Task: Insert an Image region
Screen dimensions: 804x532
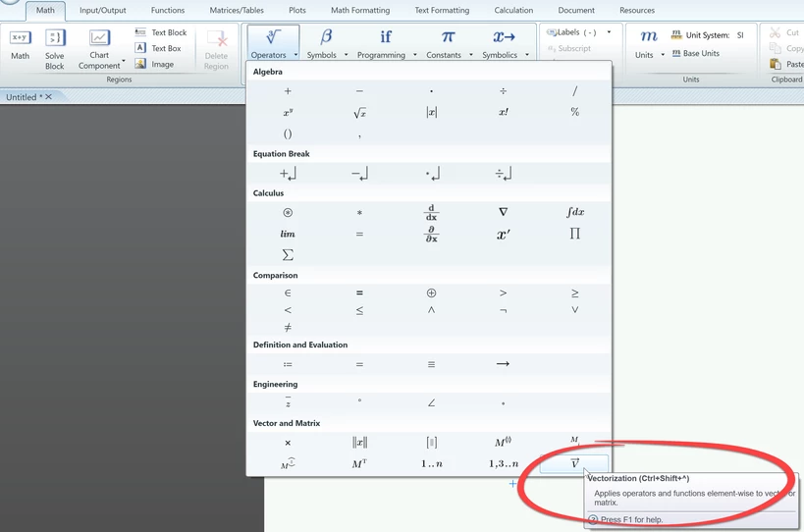Action: click(154, 64)
